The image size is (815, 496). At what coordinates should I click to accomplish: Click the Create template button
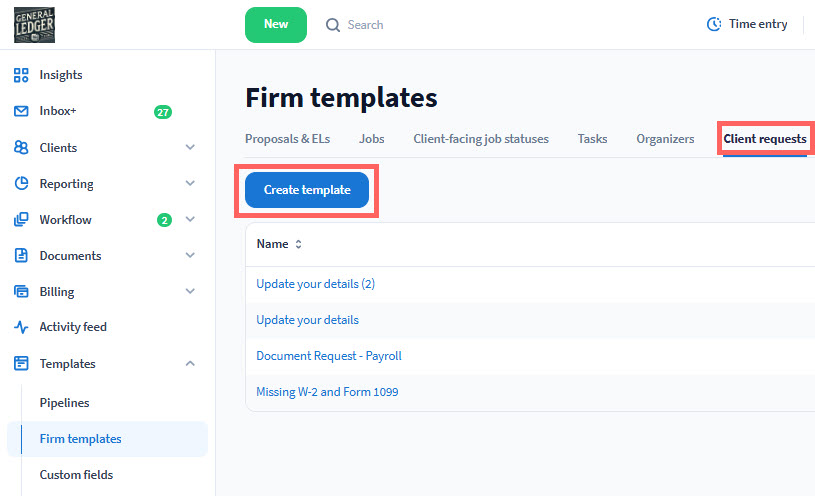(307, 190)
